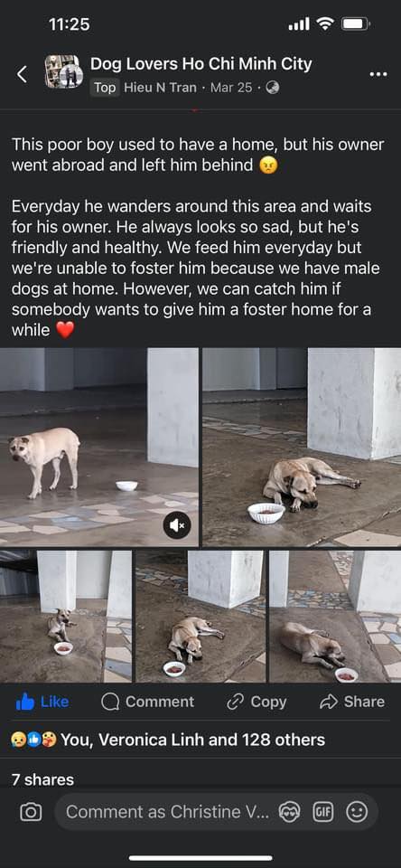Open Hieu N Tran's profile

tap(160, 88)
